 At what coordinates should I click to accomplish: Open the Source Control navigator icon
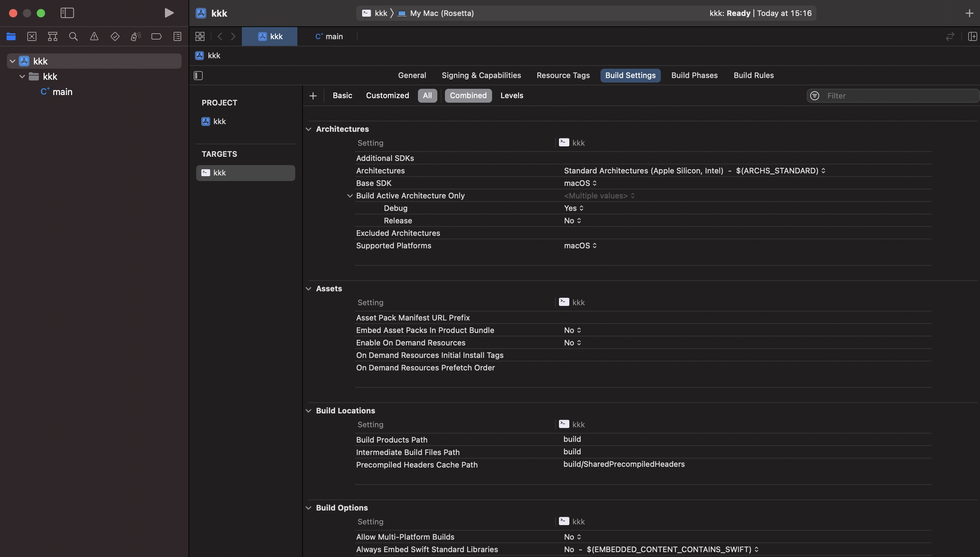click(32, 36)
